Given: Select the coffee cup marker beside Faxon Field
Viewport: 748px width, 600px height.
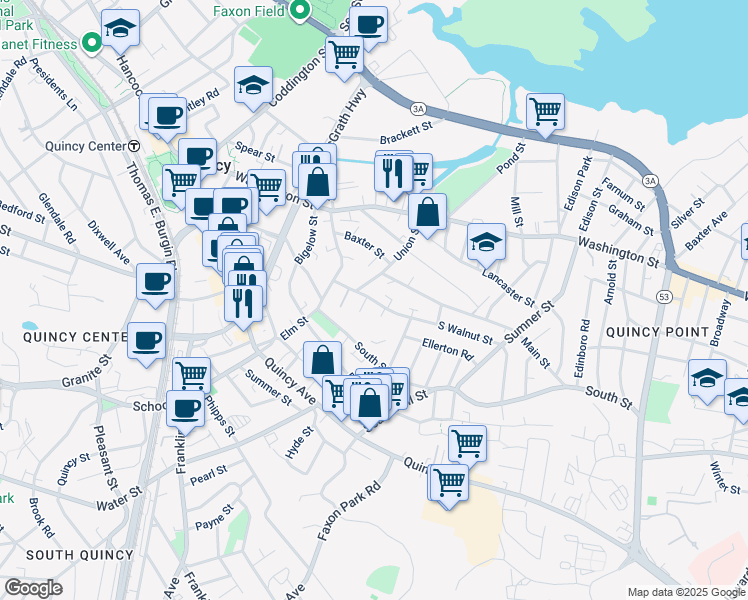Looking at the screenshot, I should click(368, 24).
